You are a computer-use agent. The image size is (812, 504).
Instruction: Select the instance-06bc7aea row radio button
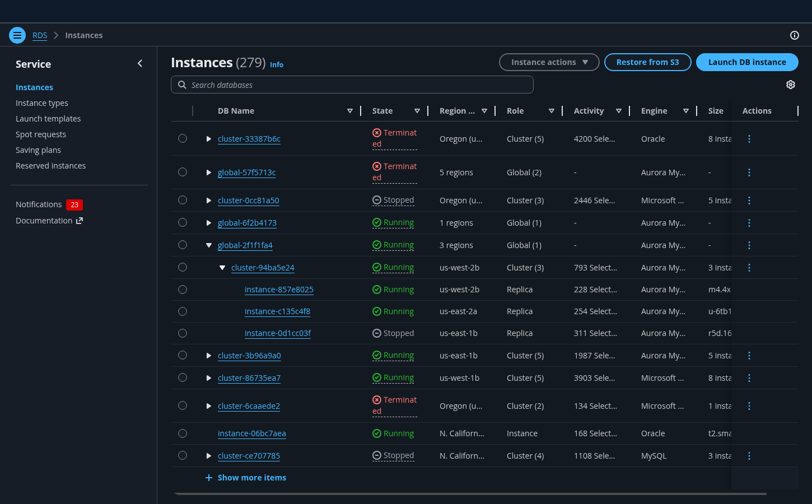point(183,433)
